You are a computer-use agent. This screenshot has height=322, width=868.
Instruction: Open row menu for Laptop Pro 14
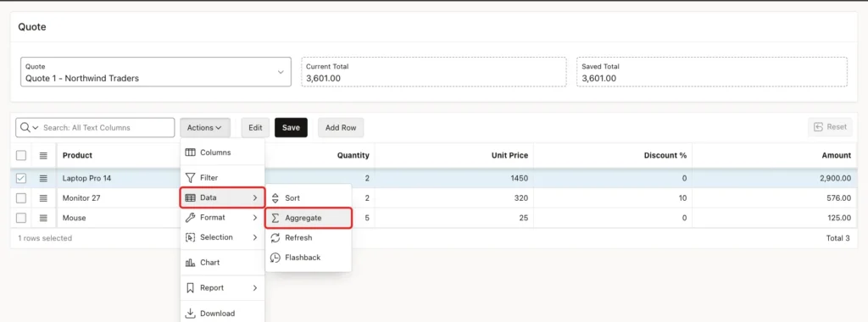point(44,178)
